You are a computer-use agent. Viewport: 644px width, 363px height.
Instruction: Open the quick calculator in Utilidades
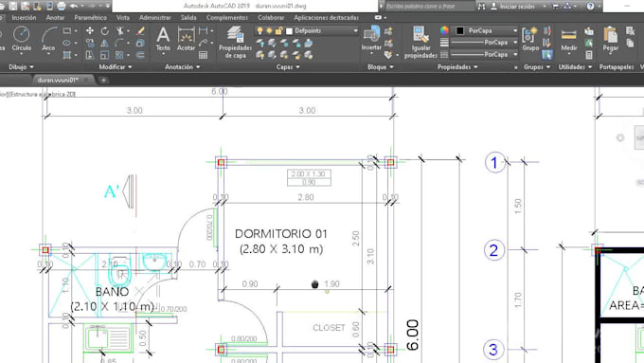pyautogui.click(x=589, y=55)
